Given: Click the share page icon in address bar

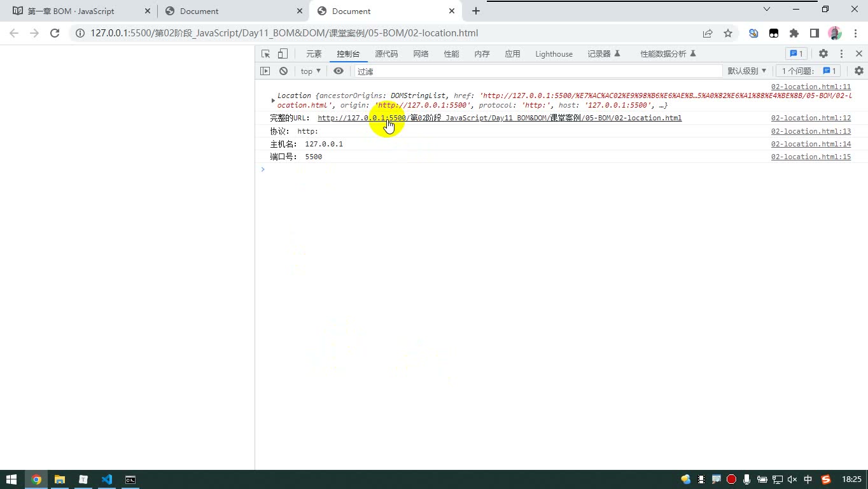Looking at the screenshot, I should (708, 33).
